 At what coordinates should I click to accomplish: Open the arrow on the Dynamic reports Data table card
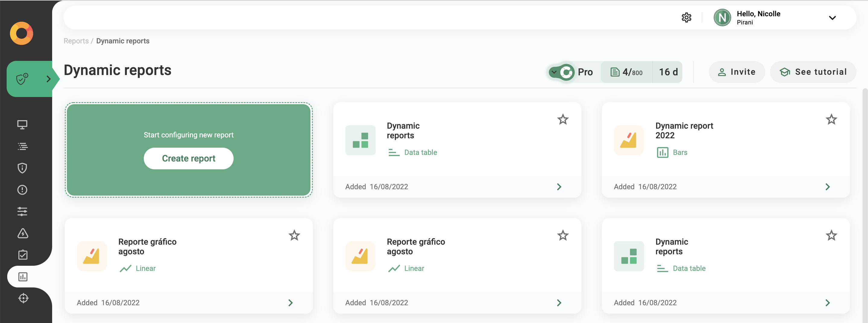[559, 187]
